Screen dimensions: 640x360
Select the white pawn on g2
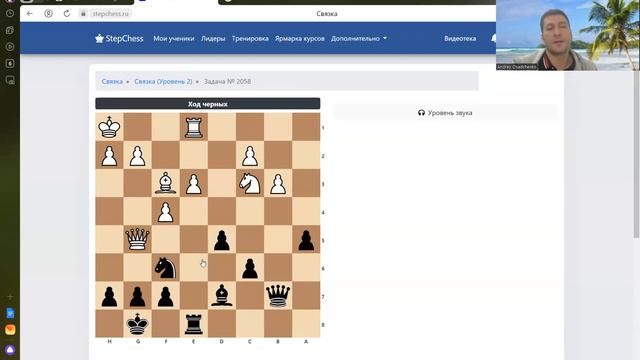[x=138, y=155]
